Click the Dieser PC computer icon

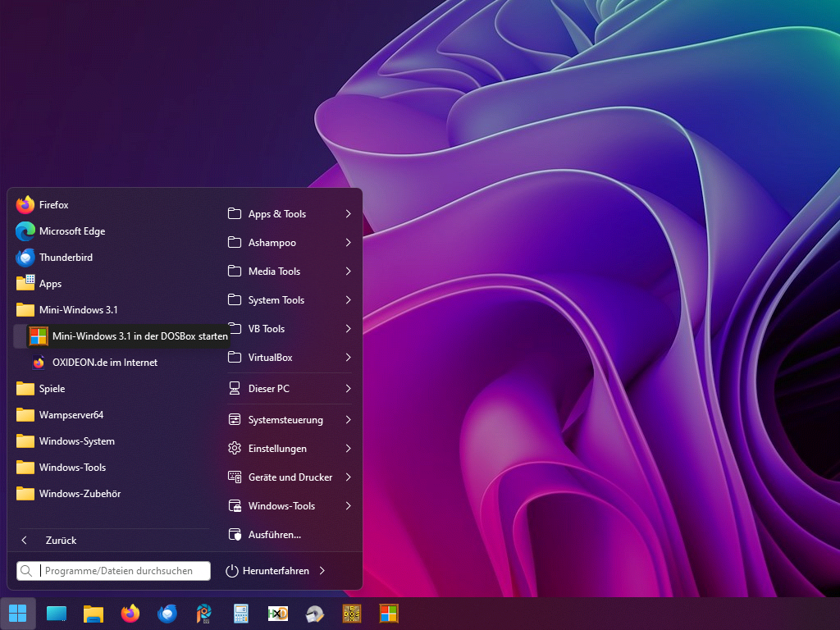pos(235,388)
